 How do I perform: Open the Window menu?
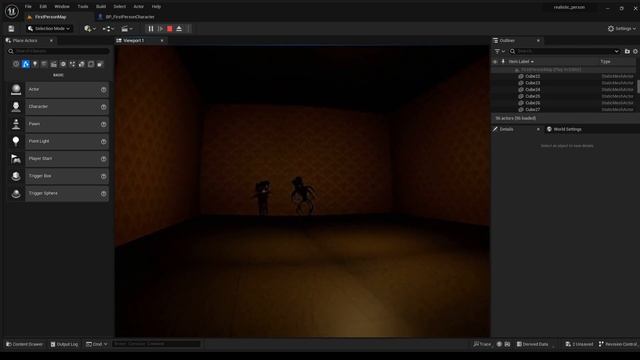point(62,7)
